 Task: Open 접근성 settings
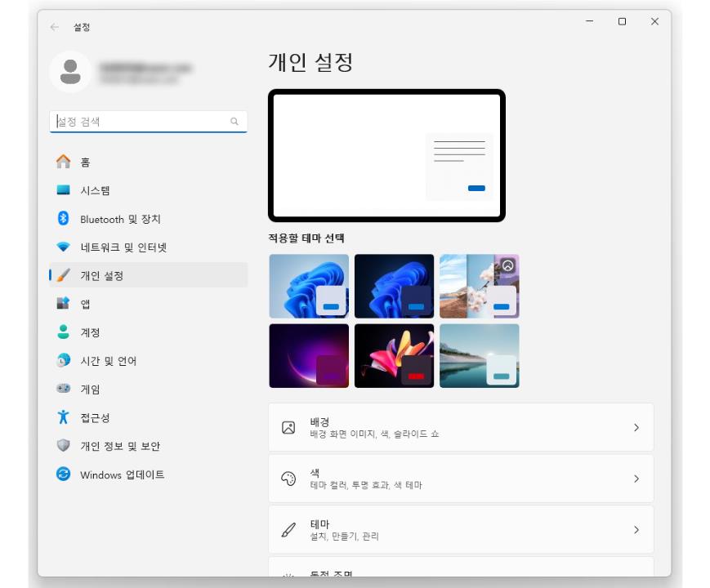pos(149,417)
